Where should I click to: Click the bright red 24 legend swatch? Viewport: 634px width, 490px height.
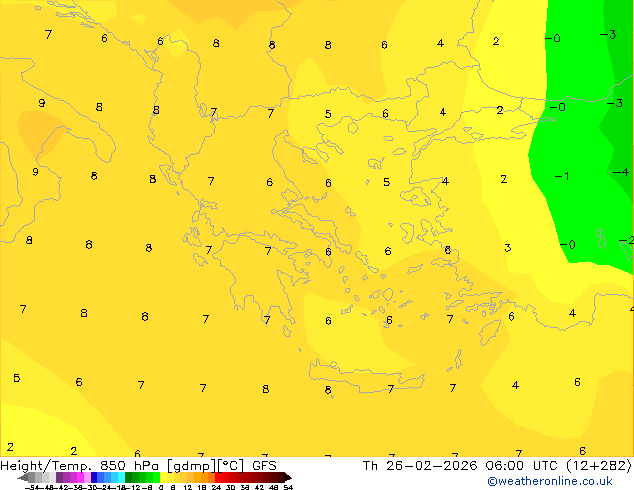pyautogui.click(x=218, y=477)
